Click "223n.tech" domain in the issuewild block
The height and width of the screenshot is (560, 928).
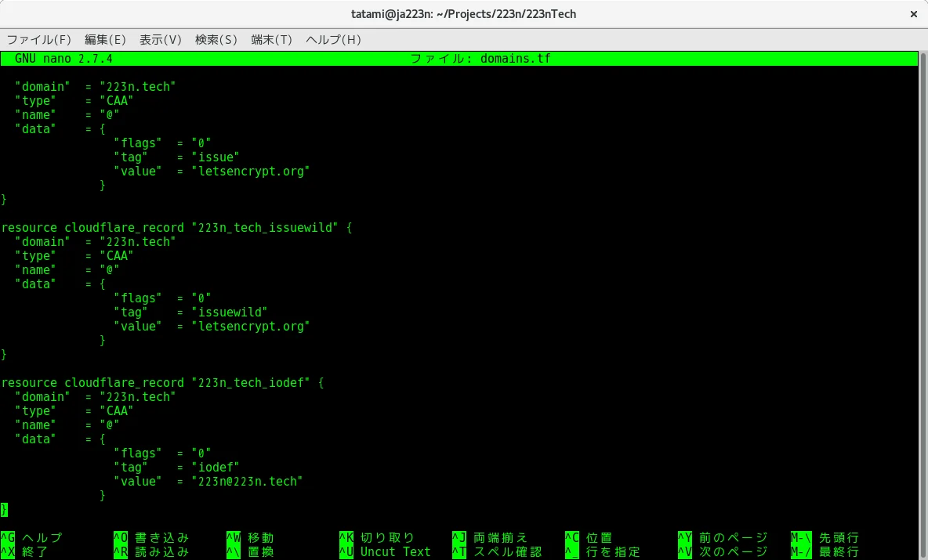click(138, 242)
